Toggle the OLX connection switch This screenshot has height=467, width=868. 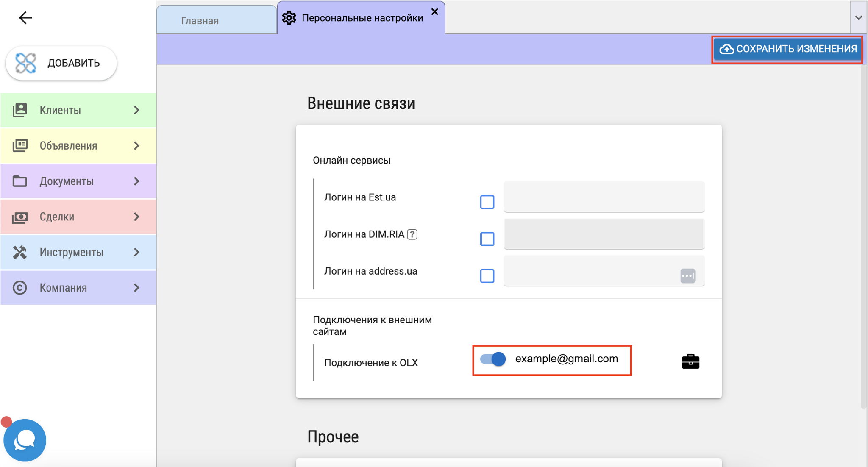(x=493, y=359)
